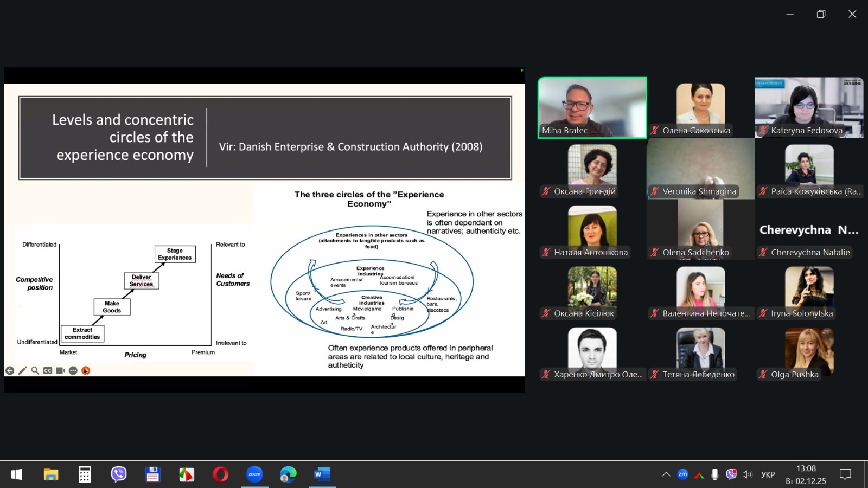The image size is (868, 488).
Task: Expand hidden system tray icons
Action: click(666, 474)
